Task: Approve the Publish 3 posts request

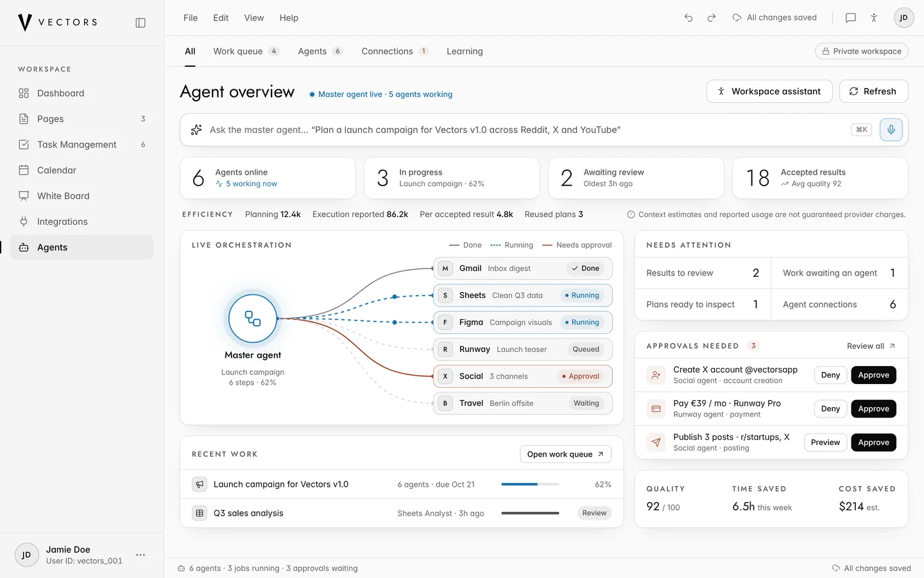Action: point(873,442)
